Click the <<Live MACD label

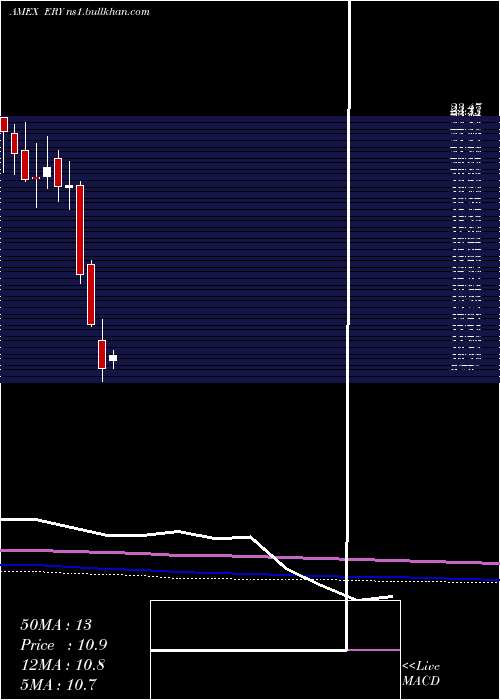(421, 673)
